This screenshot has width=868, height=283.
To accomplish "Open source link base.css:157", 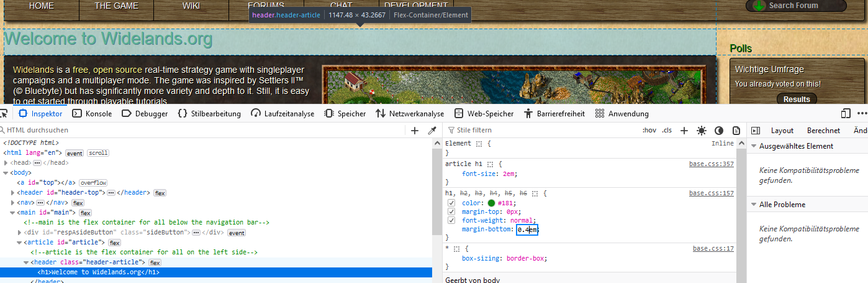I will 712,193.
